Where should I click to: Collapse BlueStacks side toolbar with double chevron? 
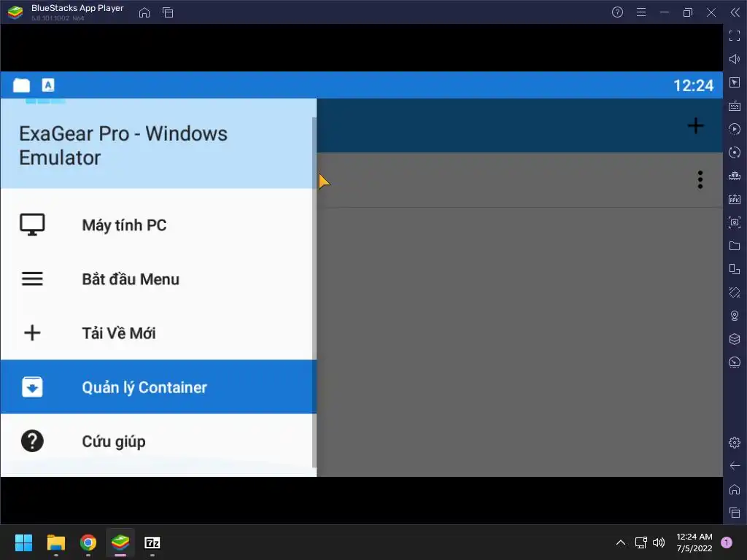point(735,12)
